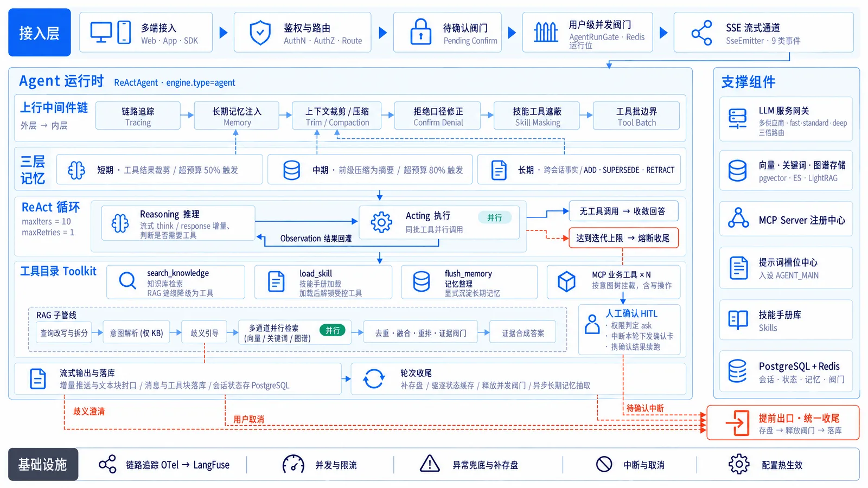868x488 pixels.
Task: Select the 链路追踪 Tracing middleware box
Action: (x=138, y=115)
